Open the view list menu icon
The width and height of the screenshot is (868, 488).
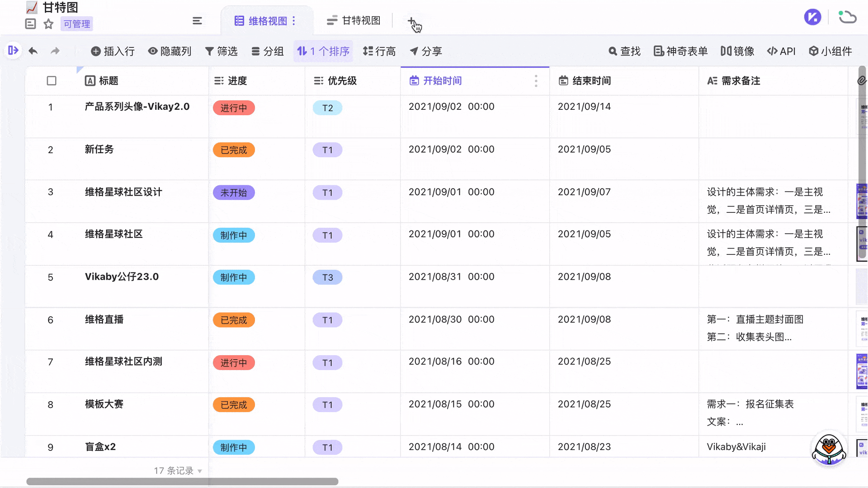click(x=197, y=21)
